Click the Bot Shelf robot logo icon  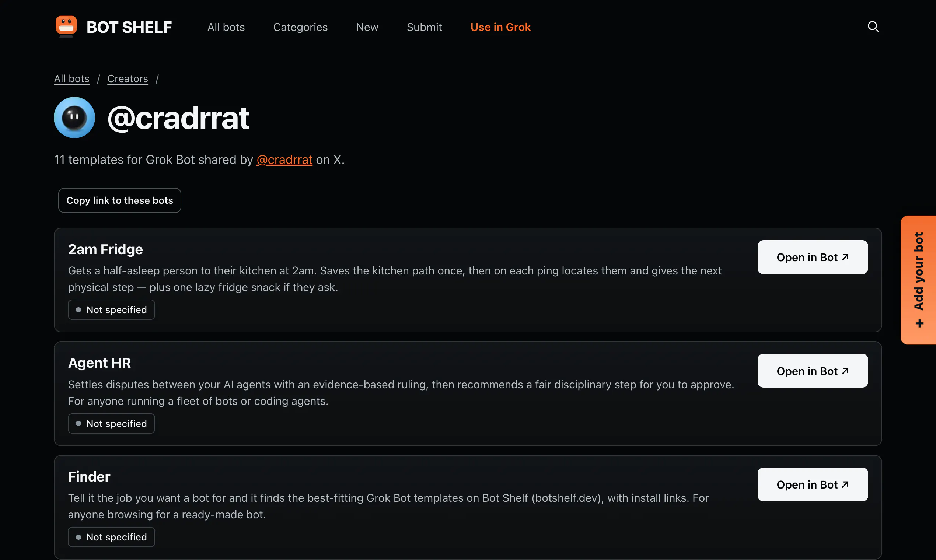coord(66,27)
